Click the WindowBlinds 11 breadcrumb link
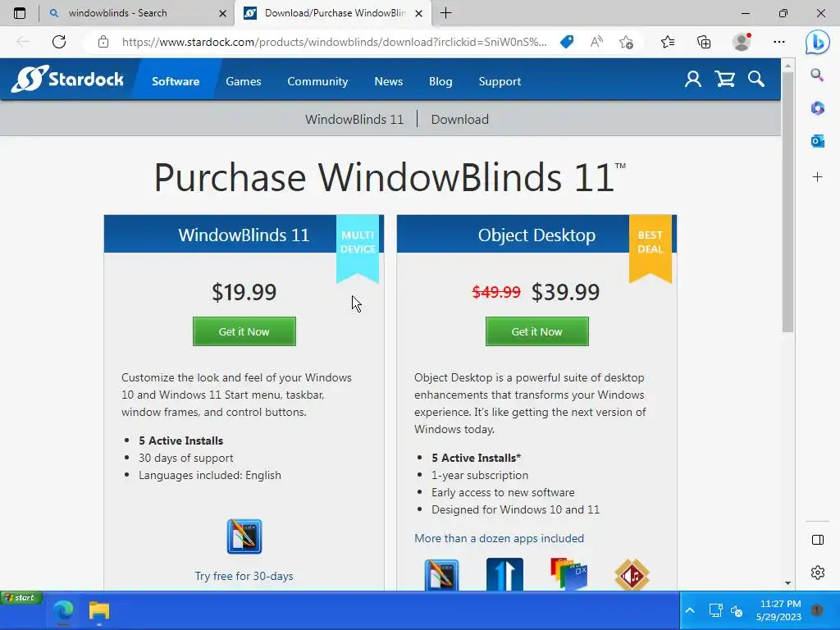This screenshot has height=630, width=840. [x=354, y=119]
